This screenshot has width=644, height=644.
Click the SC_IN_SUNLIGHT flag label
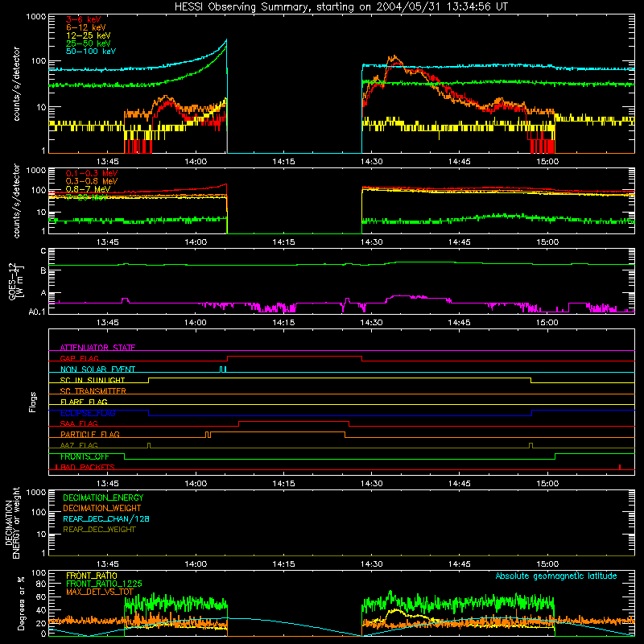click(x=93, y=380)
